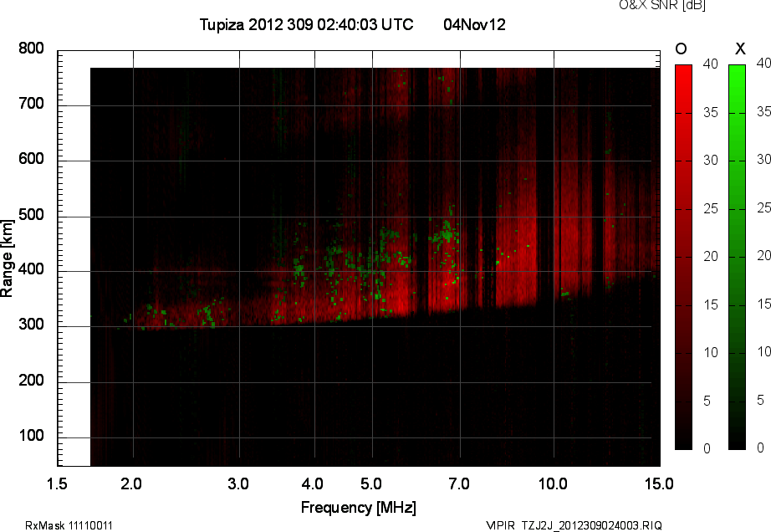The image size is (771, 532).
Task: Click the '1.5' frequency tick label
Action: (x=57, y=484)
